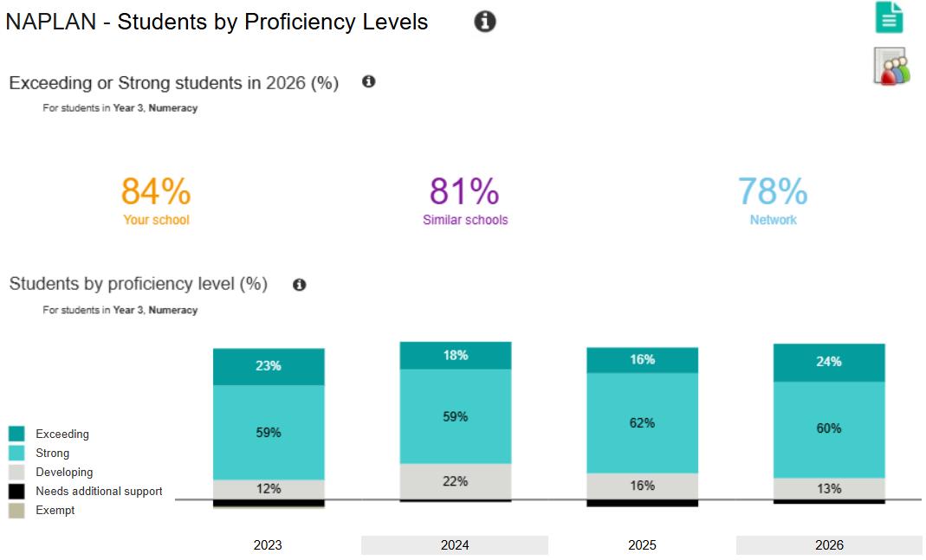Image resolution: width=926 pixels, height=560 pixels.
Task: Select the Exceeding legend color swatch
Action: (x=16, y=434)
